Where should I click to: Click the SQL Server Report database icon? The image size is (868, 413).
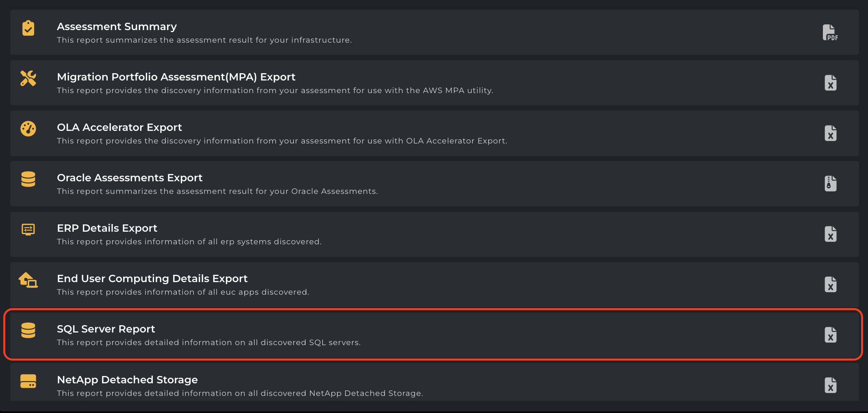click(28, 331)
